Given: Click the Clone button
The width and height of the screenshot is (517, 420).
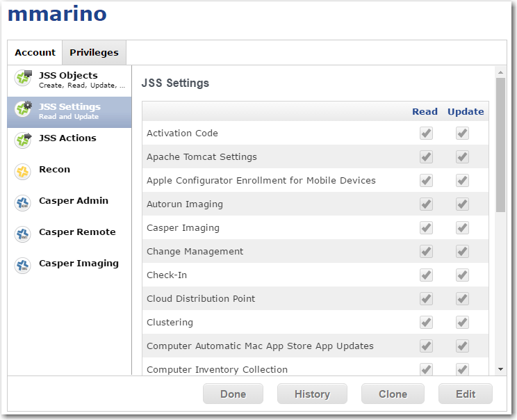Looking at the screenshot, I should (393, 394).
